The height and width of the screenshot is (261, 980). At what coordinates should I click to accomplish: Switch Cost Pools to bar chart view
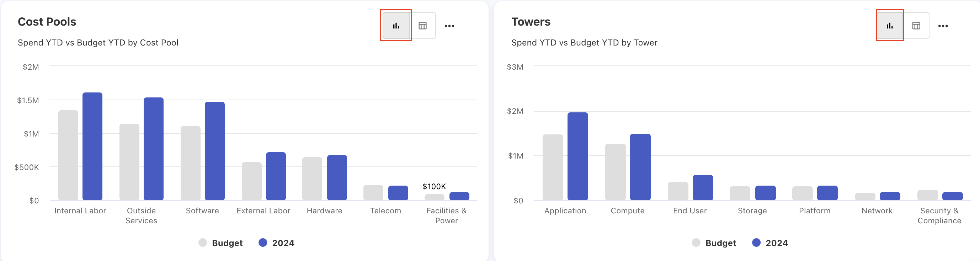tap(396, 26)
